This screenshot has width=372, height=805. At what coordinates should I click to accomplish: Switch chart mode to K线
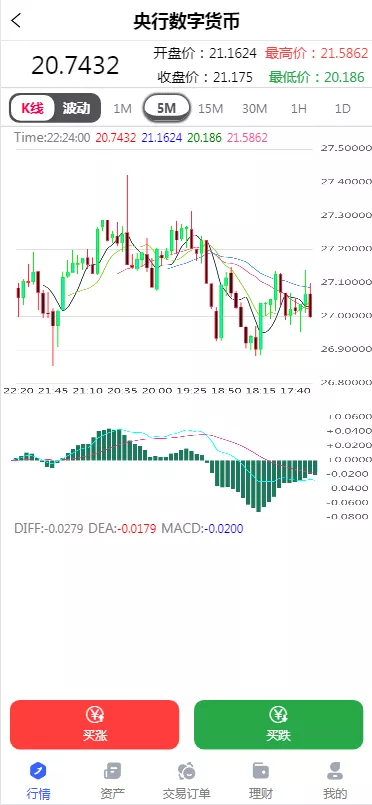(32, 108)
